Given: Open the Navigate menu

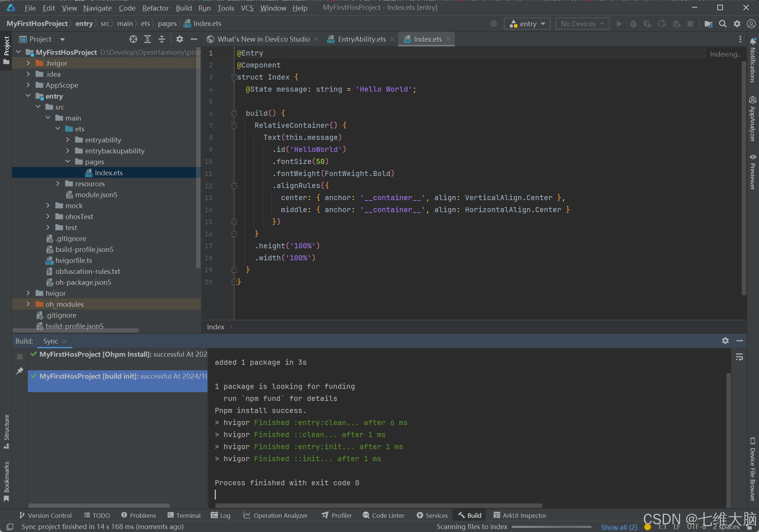Looking at the screenshot, I should 98,8.
